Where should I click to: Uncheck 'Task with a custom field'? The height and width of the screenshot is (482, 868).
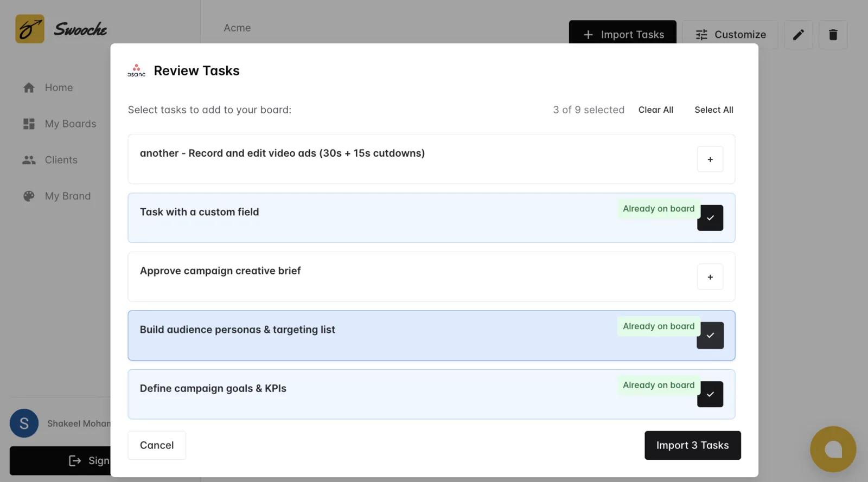710,218
